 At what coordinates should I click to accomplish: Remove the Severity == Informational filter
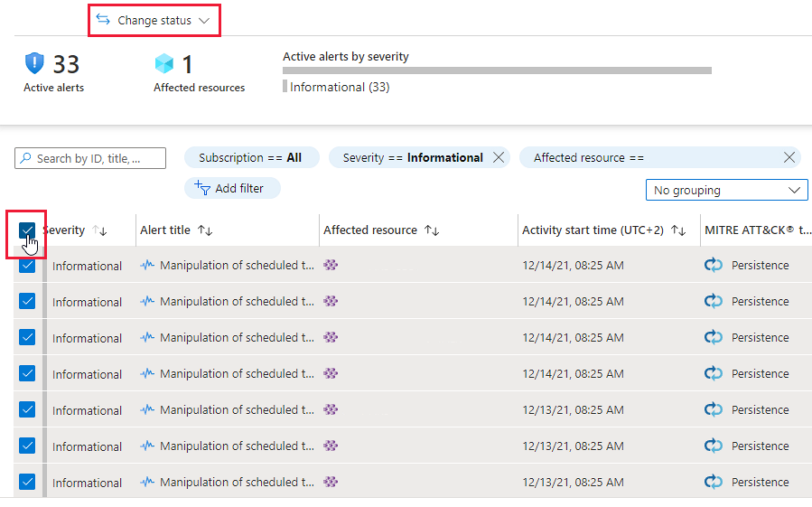499,157
